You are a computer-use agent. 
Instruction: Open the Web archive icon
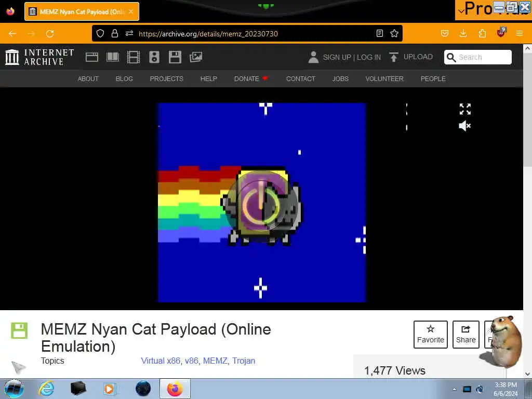[x=91, y=57]
